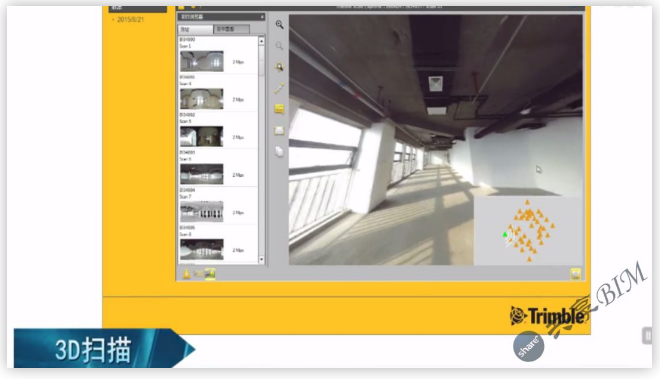
Task: Activate the yellow zoom-extents magnifier tool
Action: [x=279, y=67]
